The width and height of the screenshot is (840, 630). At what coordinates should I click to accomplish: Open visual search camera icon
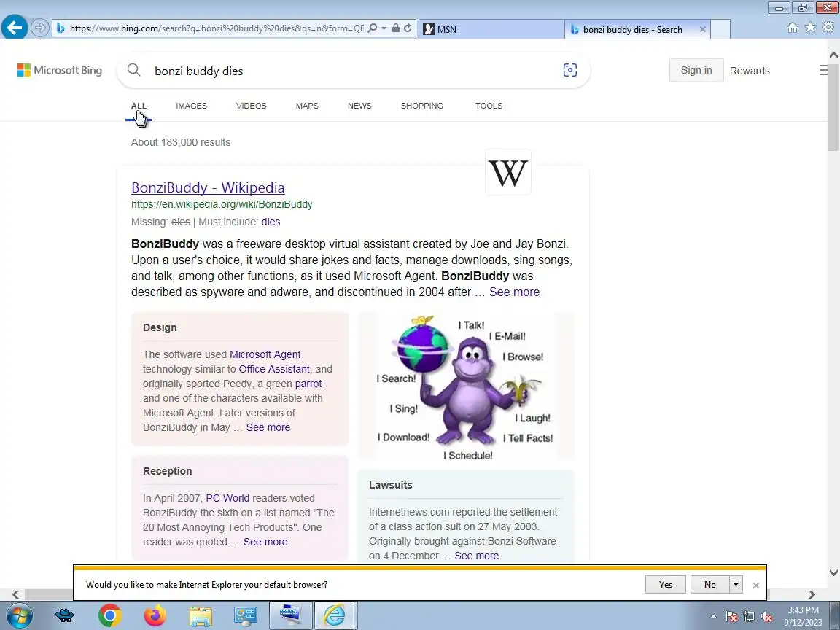click(570, 70)
